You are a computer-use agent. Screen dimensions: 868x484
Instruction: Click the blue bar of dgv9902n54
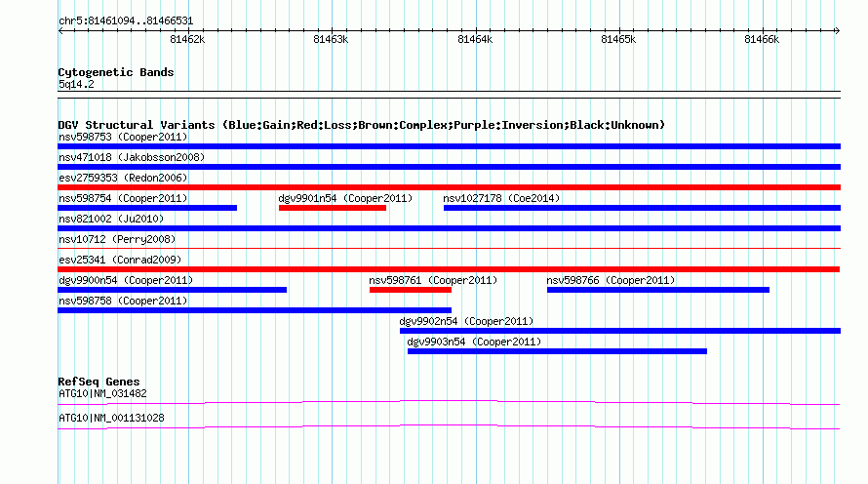pyautogui.click(x=620, y=331)
